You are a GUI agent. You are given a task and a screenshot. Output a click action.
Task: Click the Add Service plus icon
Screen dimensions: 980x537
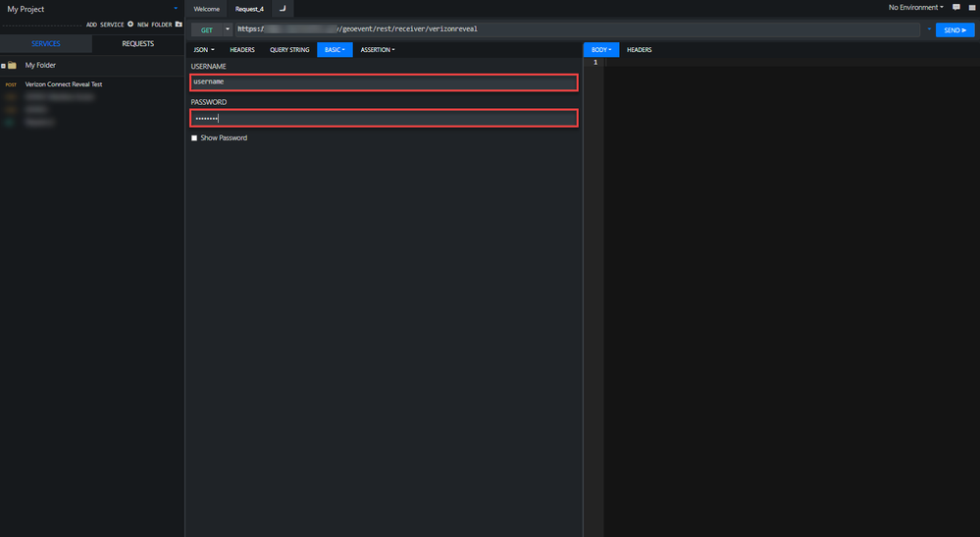coord(130,25)
